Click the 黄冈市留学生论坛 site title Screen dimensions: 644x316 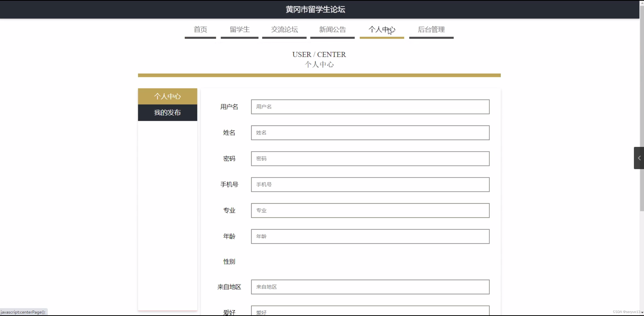point(315,9)
